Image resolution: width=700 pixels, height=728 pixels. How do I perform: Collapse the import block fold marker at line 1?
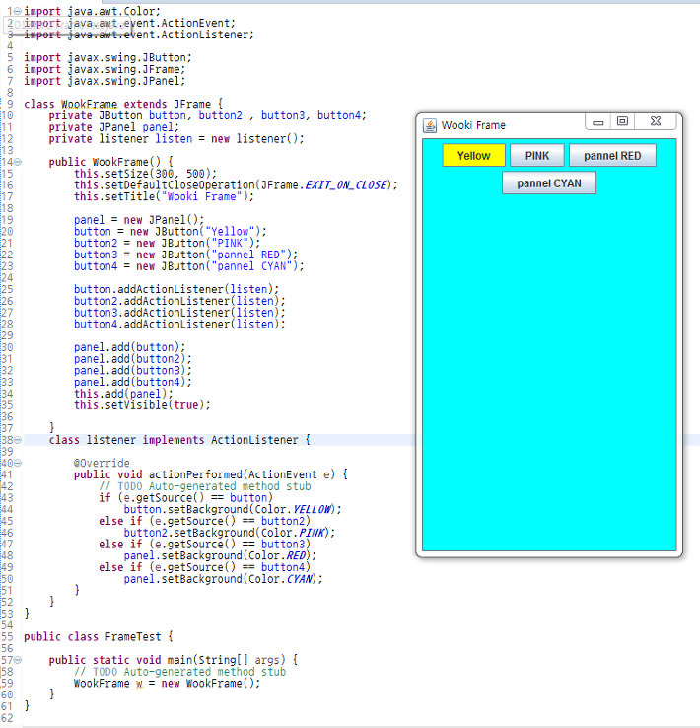point(17,11)
